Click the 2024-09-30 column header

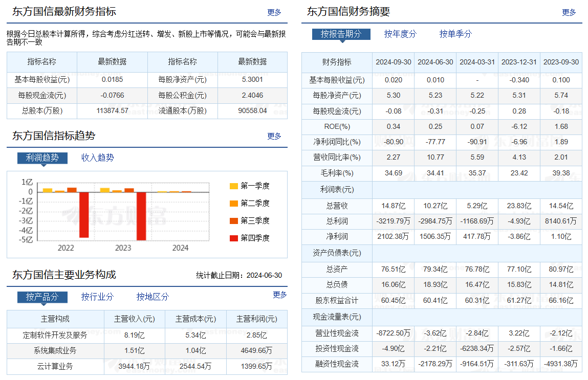[394, 62]
